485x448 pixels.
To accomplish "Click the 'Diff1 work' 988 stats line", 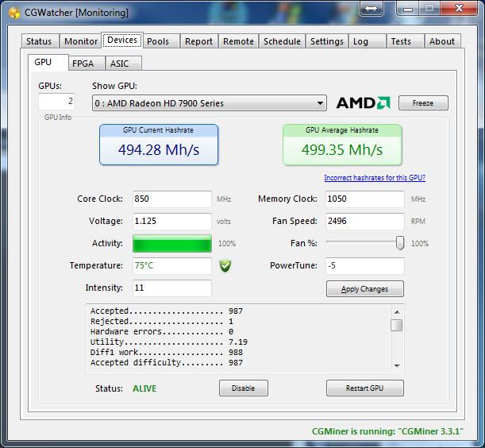I will click(167, 353).
